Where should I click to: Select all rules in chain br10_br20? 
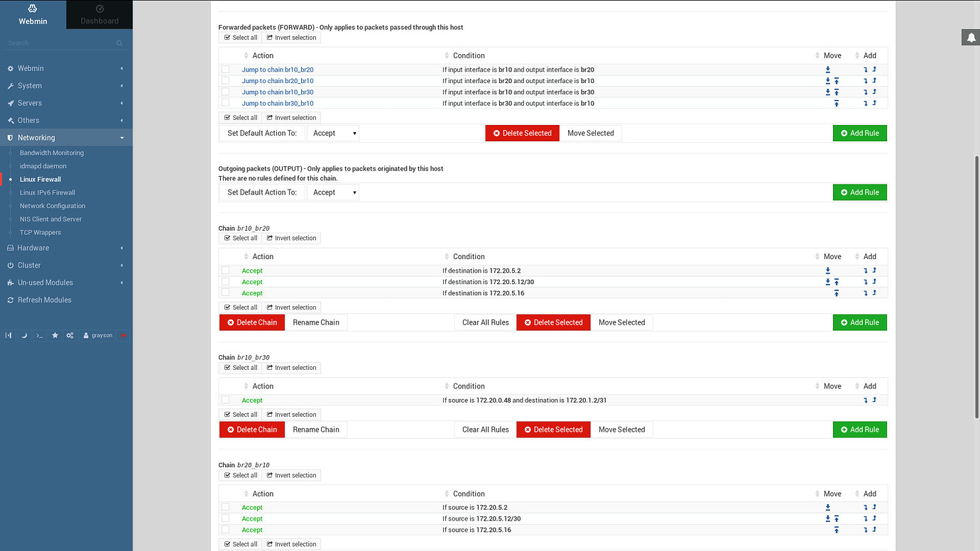click(x=240, y=238)
